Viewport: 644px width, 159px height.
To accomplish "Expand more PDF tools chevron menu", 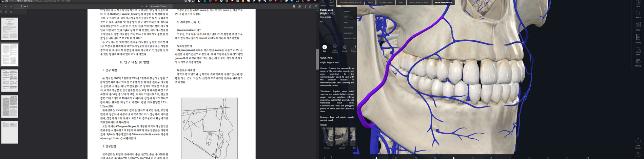I will 316,6.
